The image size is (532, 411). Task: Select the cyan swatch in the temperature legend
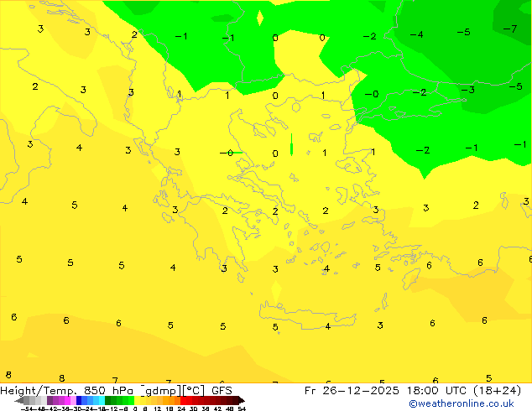102,401
